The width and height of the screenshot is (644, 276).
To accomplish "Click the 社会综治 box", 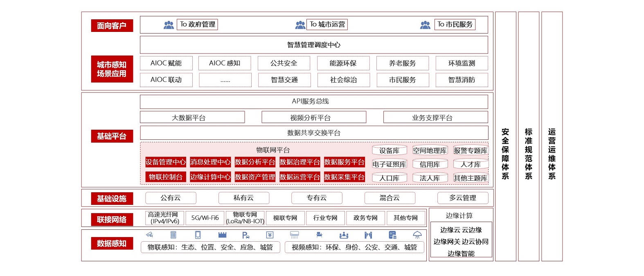I will coord(344,80).
